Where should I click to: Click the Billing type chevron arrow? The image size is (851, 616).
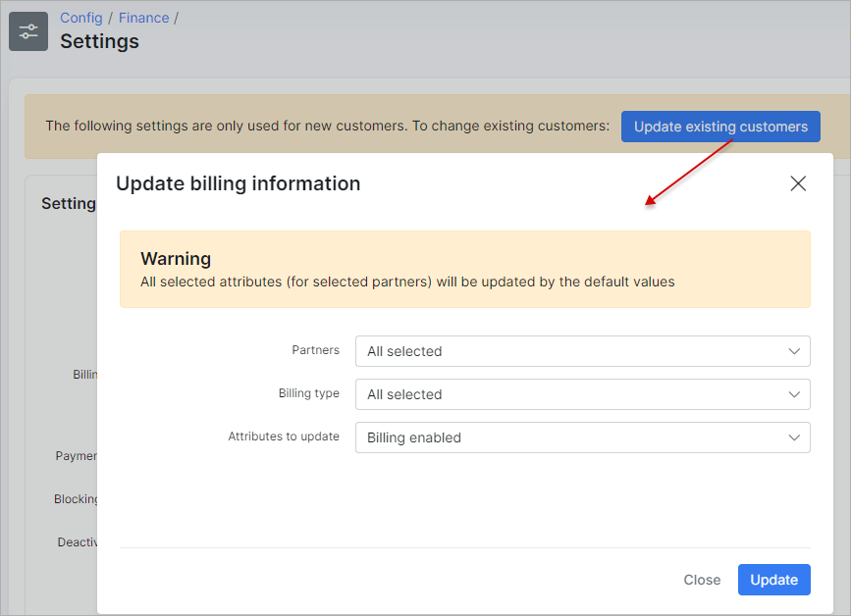pos(794,394)
